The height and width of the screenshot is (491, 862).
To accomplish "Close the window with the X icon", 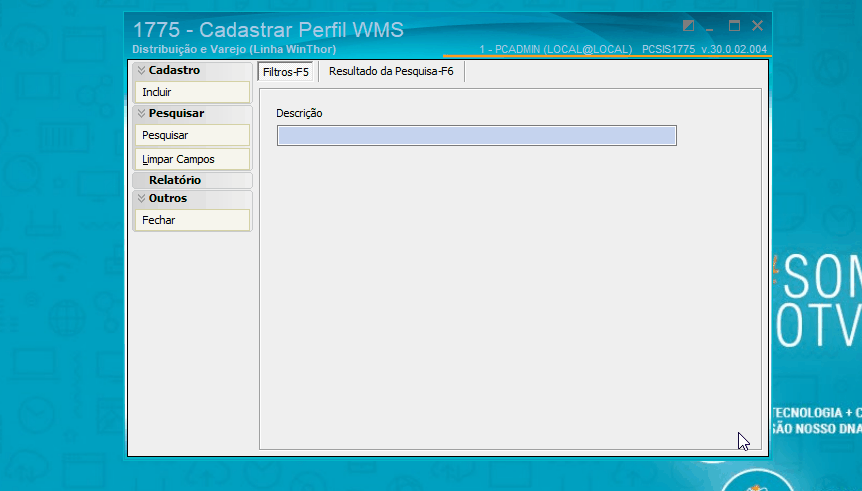I will pos(758,25).
